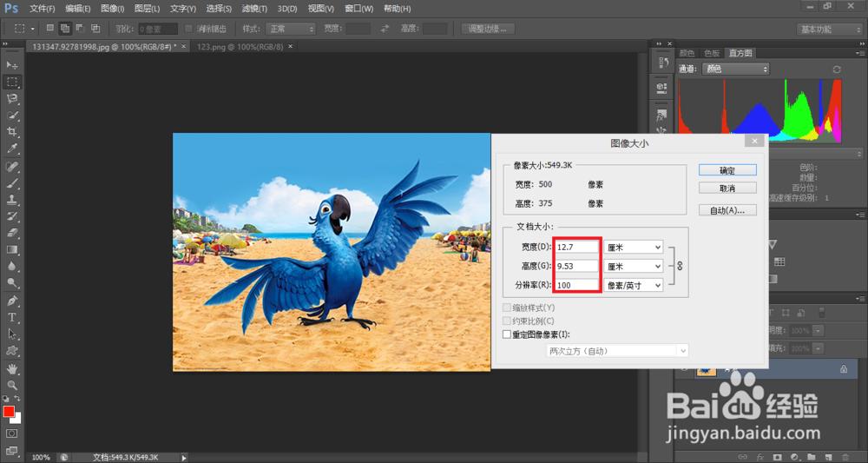Select the Healing Brush tool
Screen dimensions: 868x463
pyautogui.click(x=11, y=167)
